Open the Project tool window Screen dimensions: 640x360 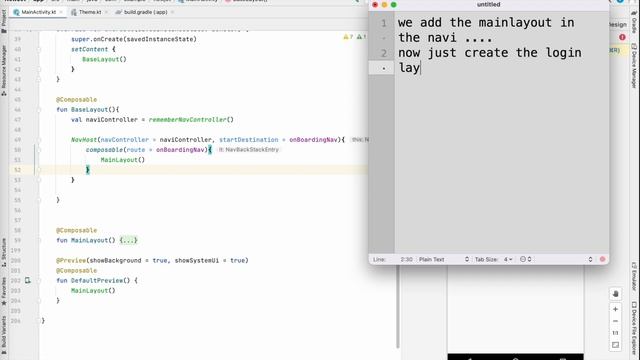(x=4, y=21)
